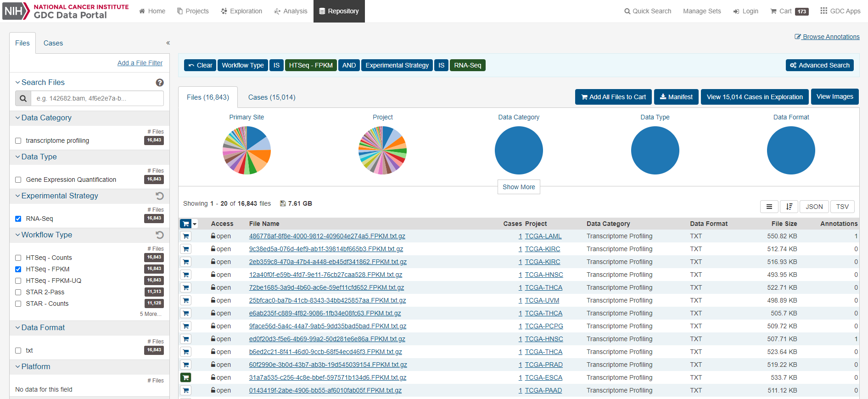
Task: Check the STAR - Counts checkbox
Action: 18,304
